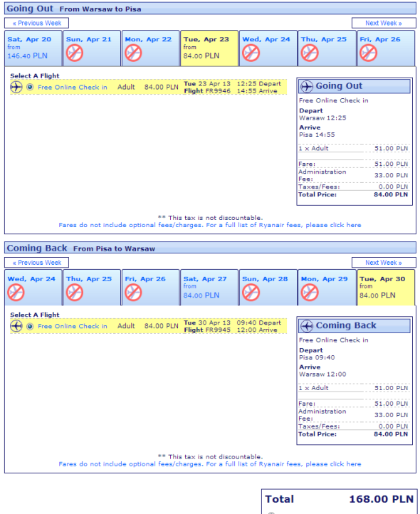Click Flight FR9945 number text
Viewport: 420px width, 514px height.
(207, 330)
